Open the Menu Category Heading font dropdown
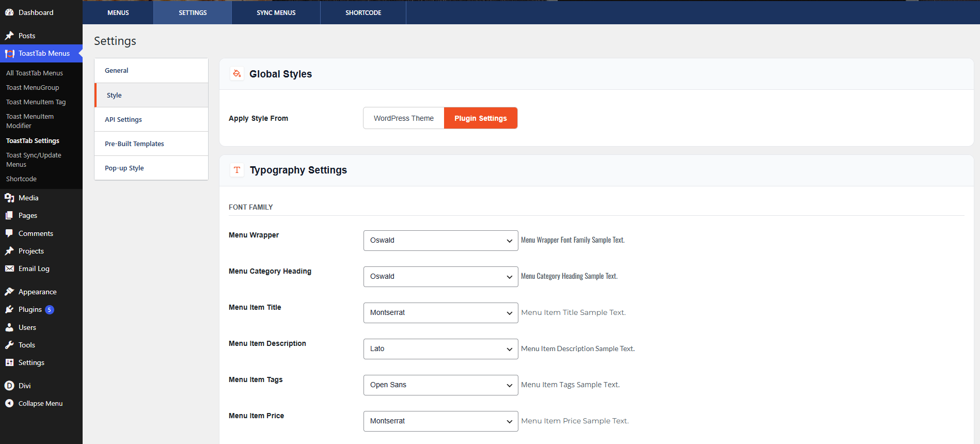Viewport: 980px width, 444px height. point(440,277)
